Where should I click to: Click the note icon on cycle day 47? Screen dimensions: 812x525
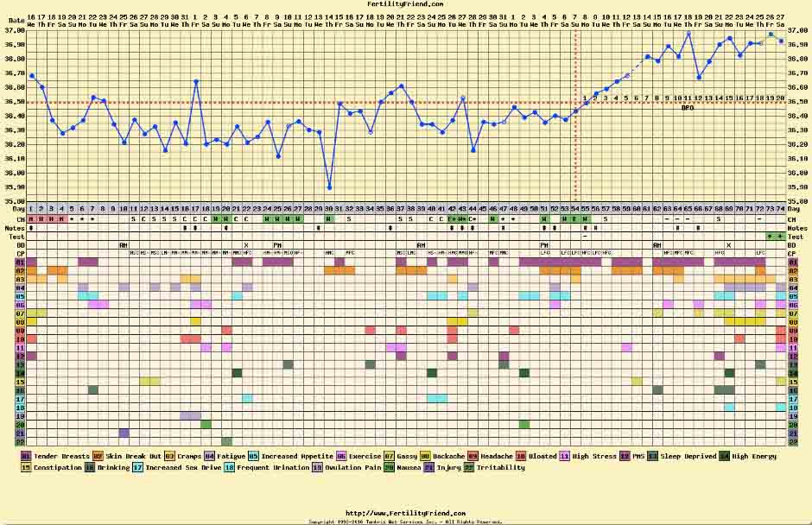(x=504, y=227)
